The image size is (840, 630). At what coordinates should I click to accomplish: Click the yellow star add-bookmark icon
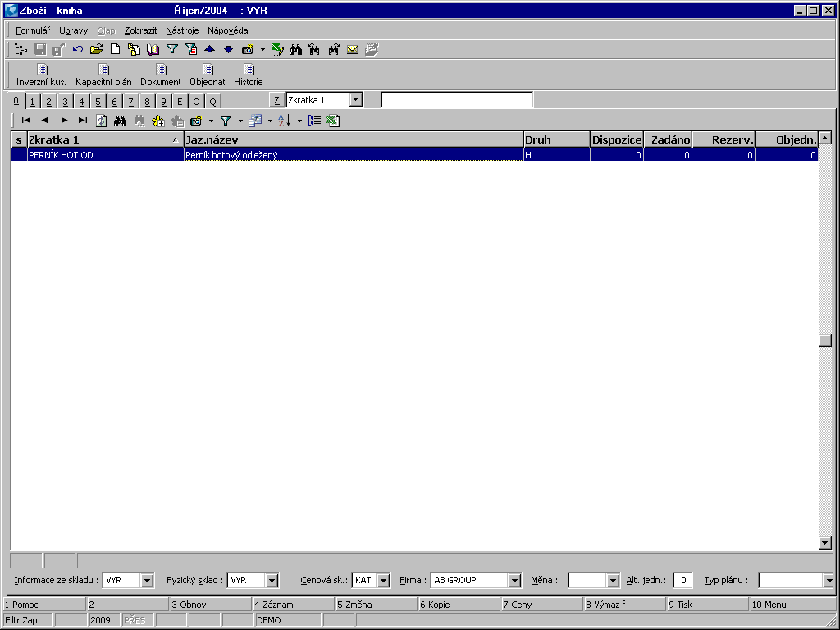coord(158,121)
